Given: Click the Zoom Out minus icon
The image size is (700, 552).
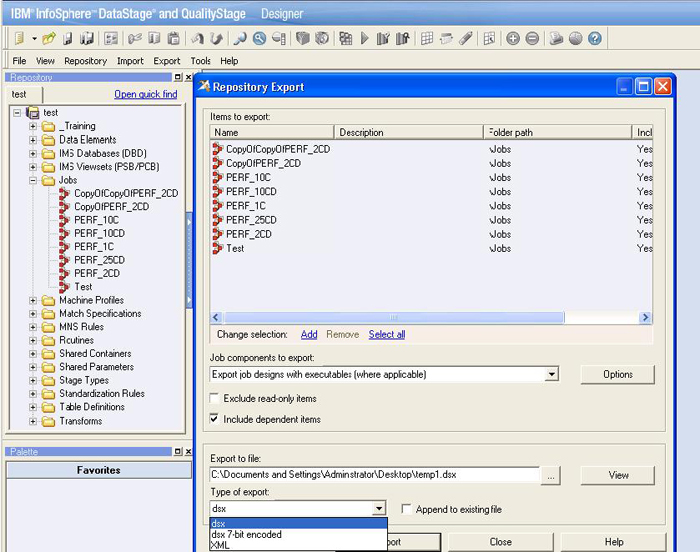Looking at the screenshot, I should click(x=532, y=38).
